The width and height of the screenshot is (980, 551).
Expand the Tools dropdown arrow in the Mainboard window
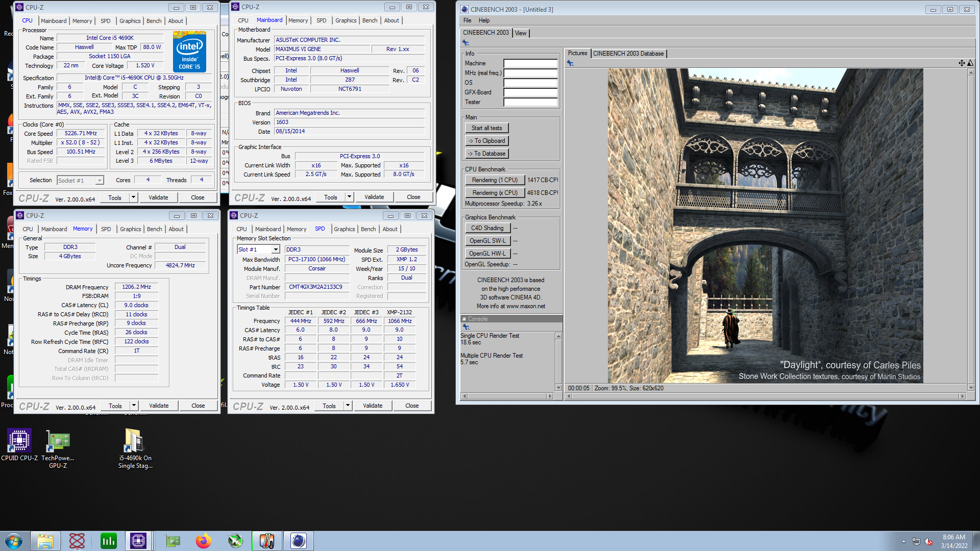349,197
